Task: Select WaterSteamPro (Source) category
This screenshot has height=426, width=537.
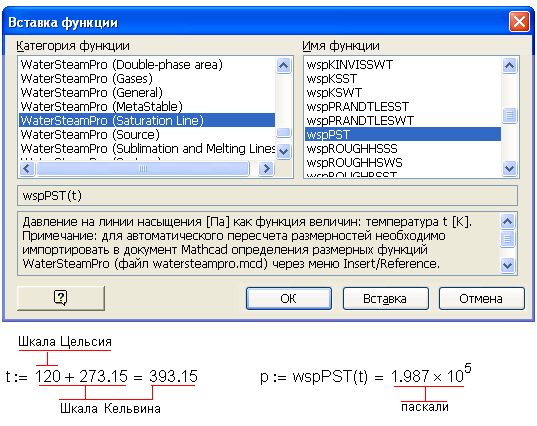Action: pyautogui.click(x=147, y=135)
